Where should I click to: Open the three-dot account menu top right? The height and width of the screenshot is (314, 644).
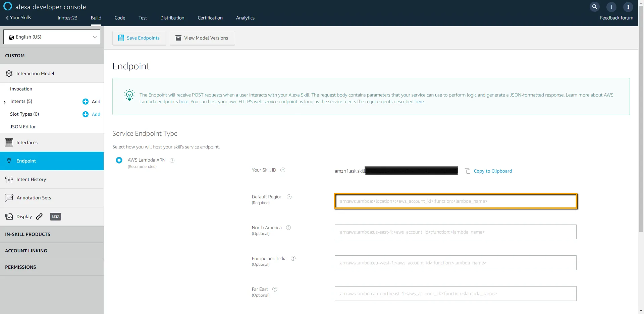click(628, 7)
